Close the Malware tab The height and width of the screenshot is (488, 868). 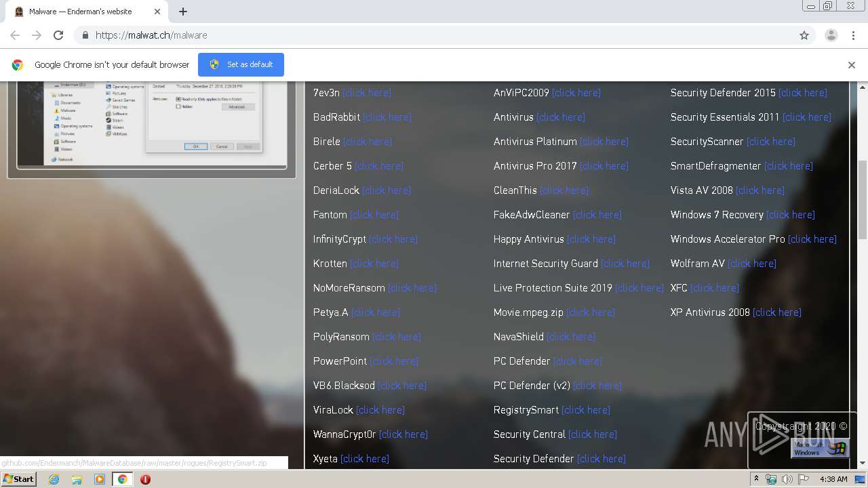[157, 12]
